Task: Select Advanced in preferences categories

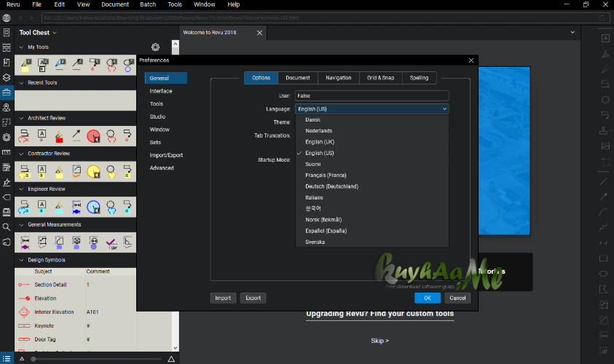Action: (162, 168)
